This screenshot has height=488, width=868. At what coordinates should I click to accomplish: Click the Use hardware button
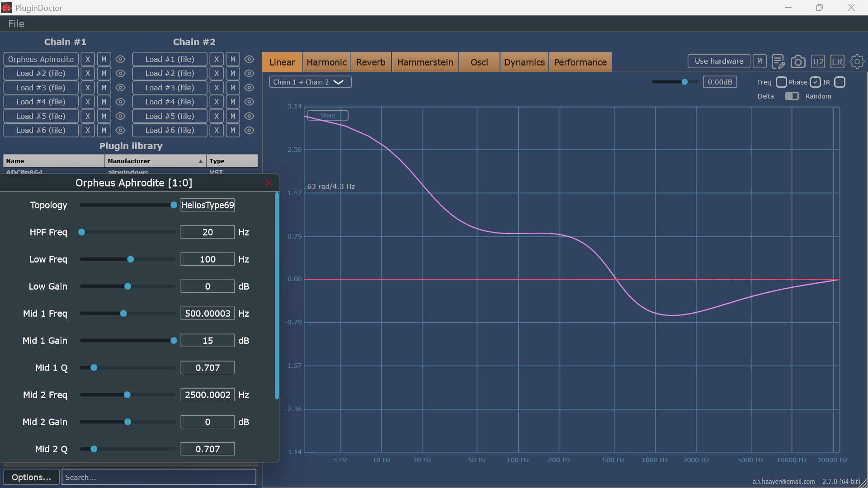click(x=719, y=61)
